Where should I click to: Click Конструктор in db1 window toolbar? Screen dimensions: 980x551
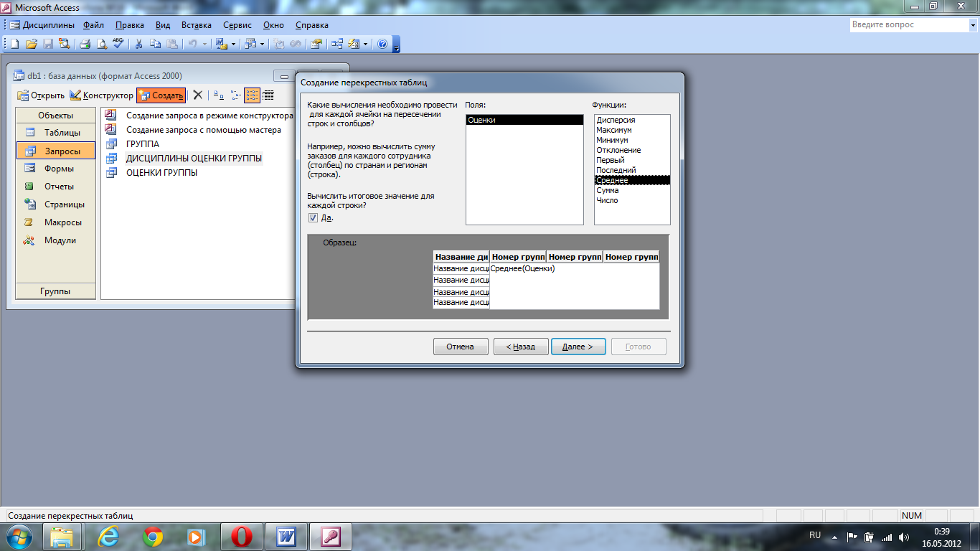[x=101, y=95]
